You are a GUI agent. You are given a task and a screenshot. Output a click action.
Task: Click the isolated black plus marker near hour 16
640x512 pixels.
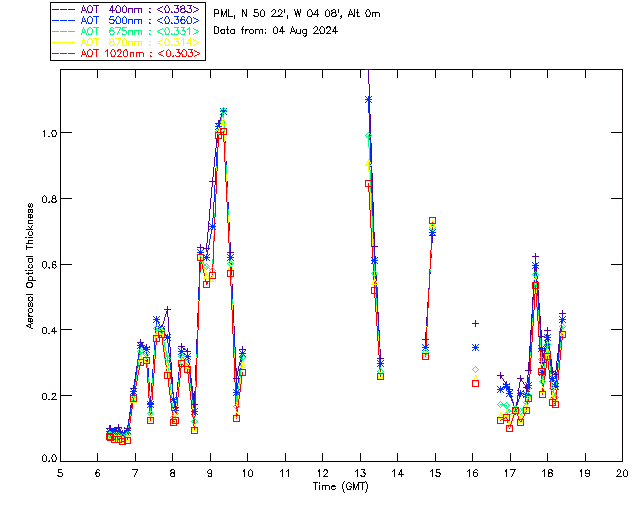[x=476, y=323]
